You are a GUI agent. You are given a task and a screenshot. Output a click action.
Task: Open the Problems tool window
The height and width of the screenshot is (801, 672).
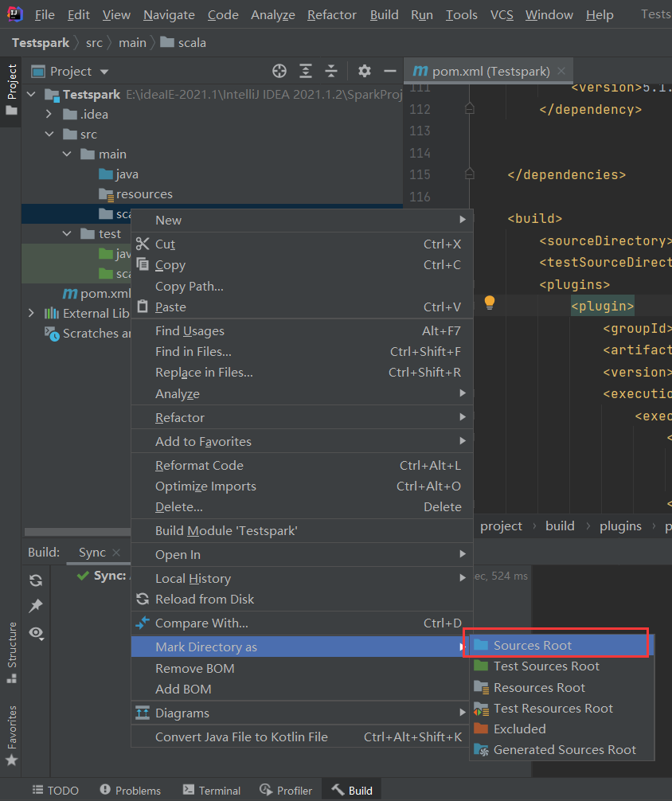click(131, 791)
